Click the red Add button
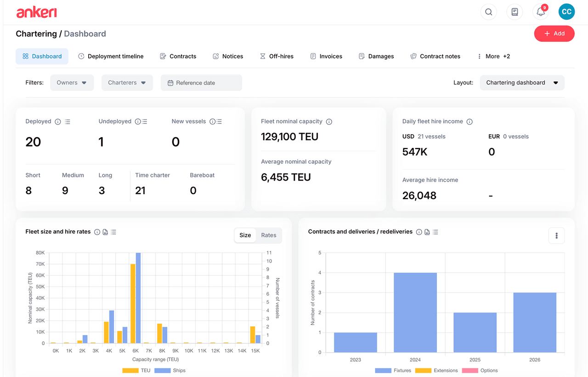Viewport: 588px width, 377px height. click(x=554, y=33)
